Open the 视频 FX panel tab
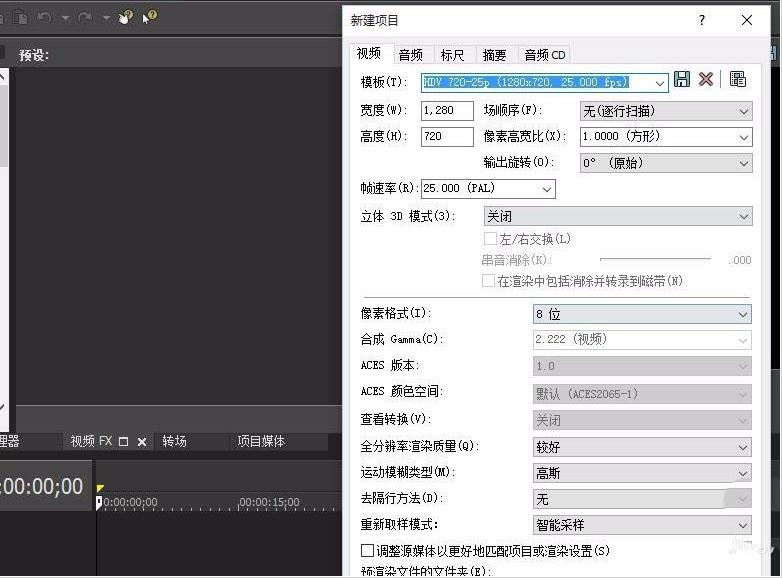 91,441
